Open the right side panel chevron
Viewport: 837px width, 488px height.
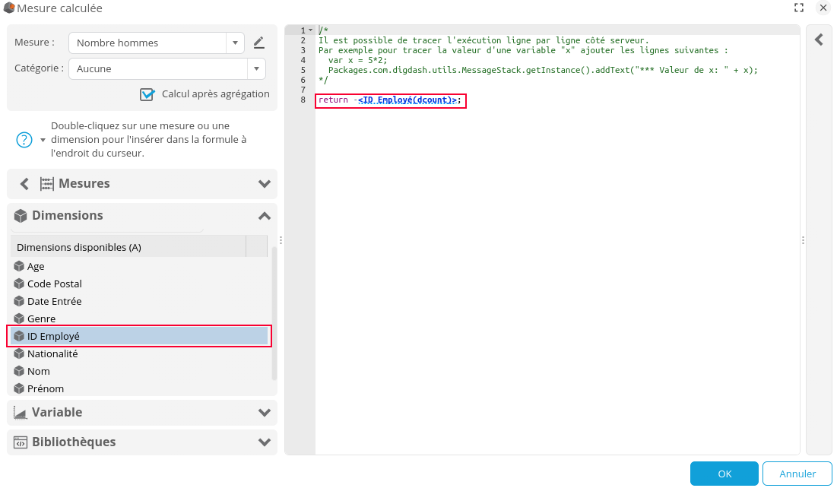[x=818, y=40]
